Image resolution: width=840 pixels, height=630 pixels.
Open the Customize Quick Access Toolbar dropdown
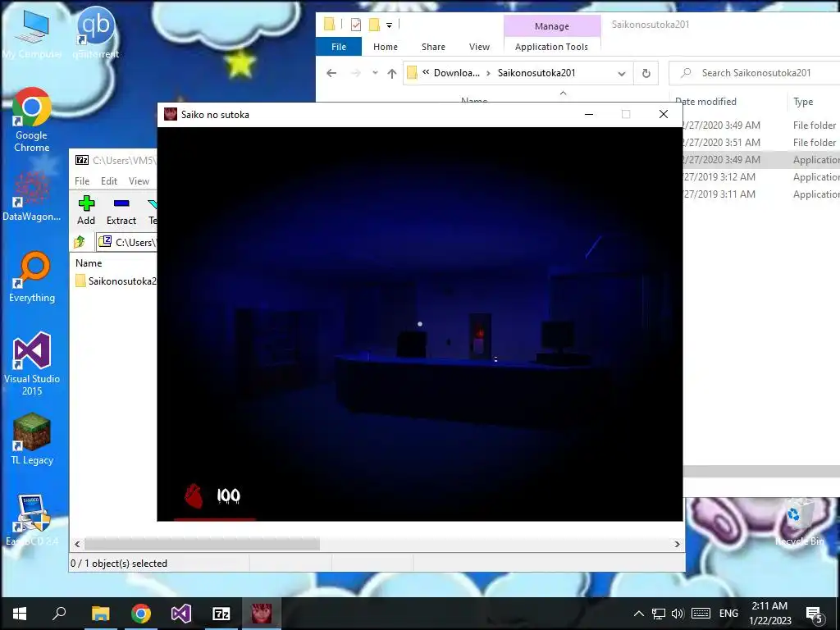point(389,25)
